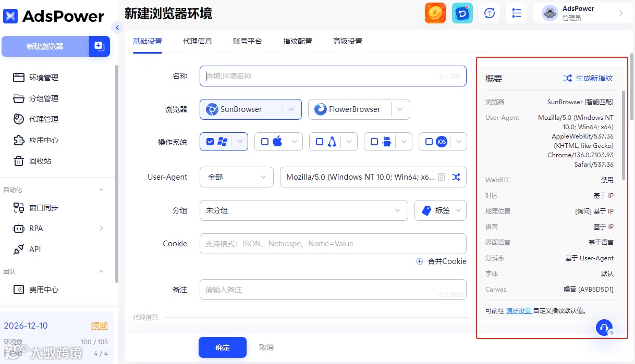Open Linux version dropdown arrow

349,142
